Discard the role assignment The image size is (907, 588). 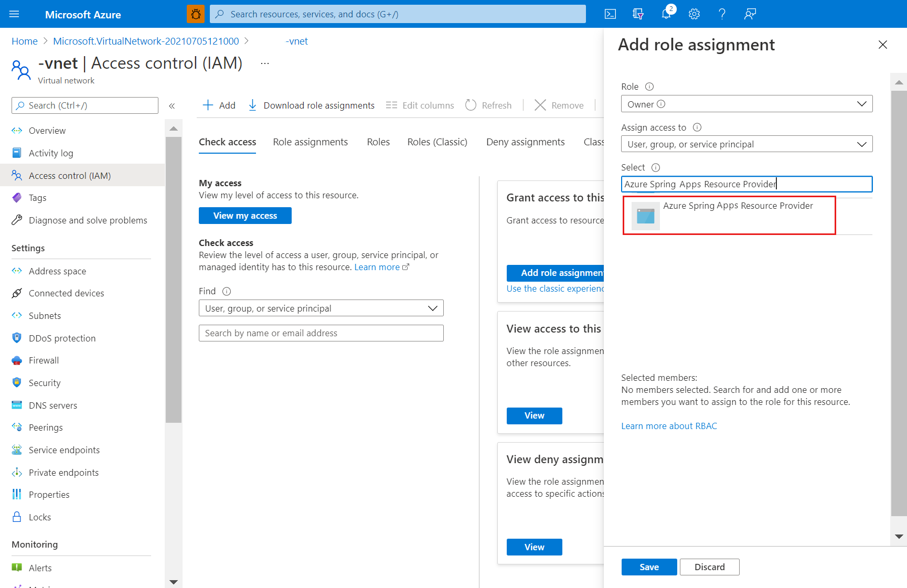709,567
